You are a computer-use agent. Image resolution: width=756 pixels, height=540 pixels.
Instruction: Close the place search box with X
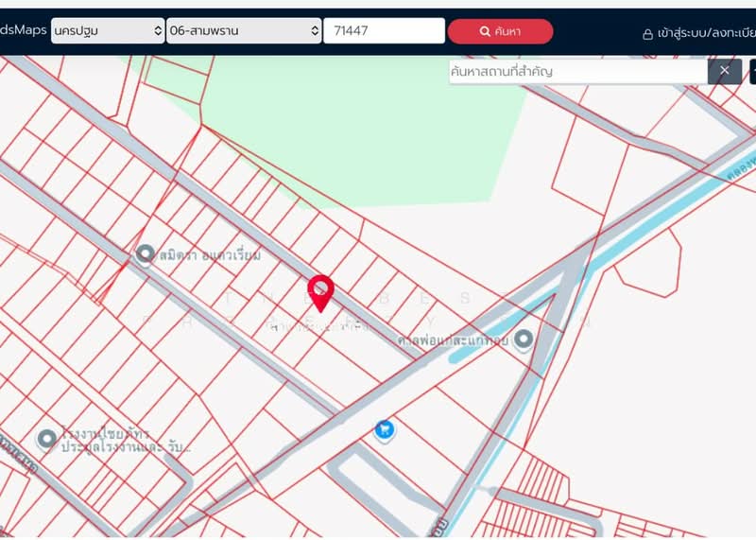(724, 71)
